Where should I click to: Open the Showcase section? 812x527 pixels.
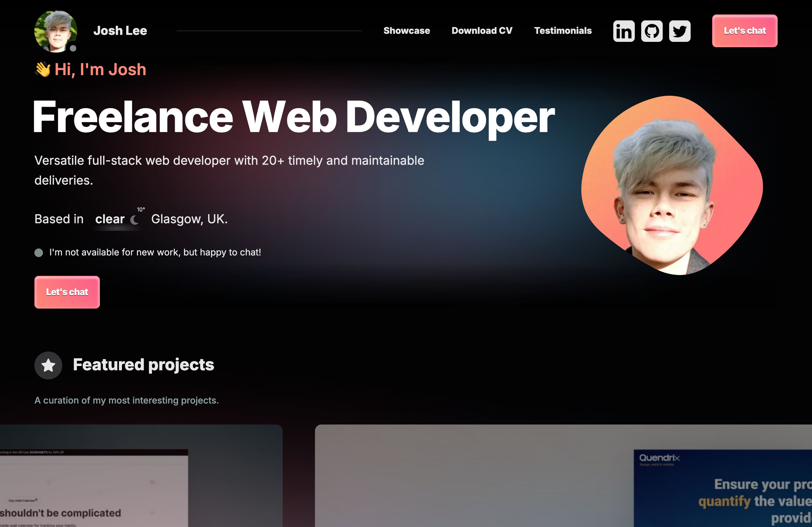click(x=407, y=31)
